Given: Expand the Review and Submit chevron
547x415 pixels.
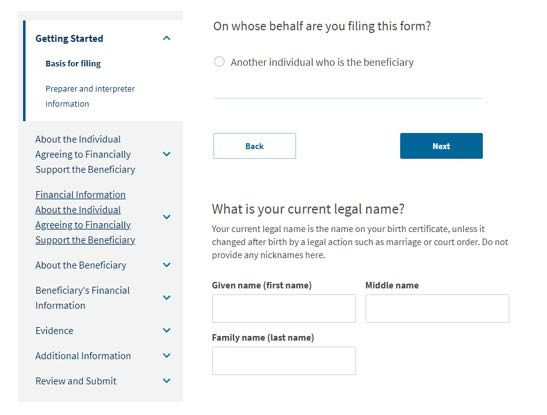Looking at the screenshot, I should coord(167,380).
